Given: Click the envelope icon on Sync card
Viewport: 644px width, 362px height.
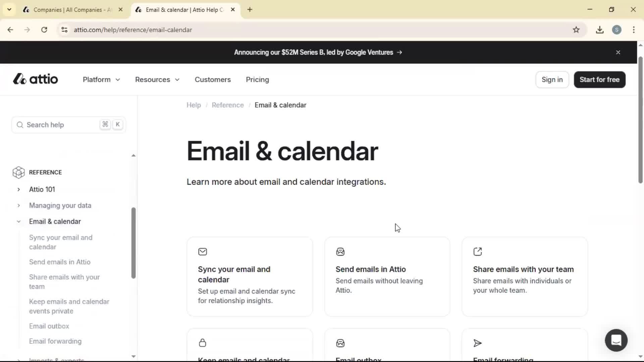Looking at the screenshot, I should click(x=203, y=251).
